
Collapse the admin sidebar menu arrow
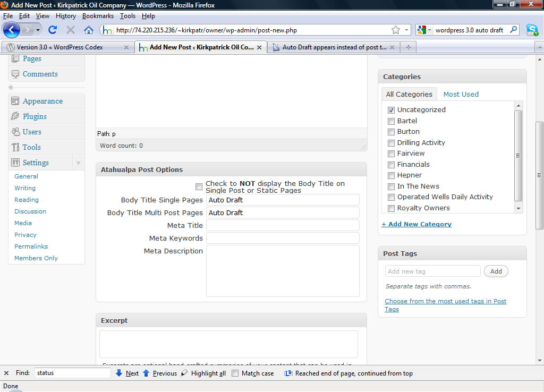coord(11,87)
